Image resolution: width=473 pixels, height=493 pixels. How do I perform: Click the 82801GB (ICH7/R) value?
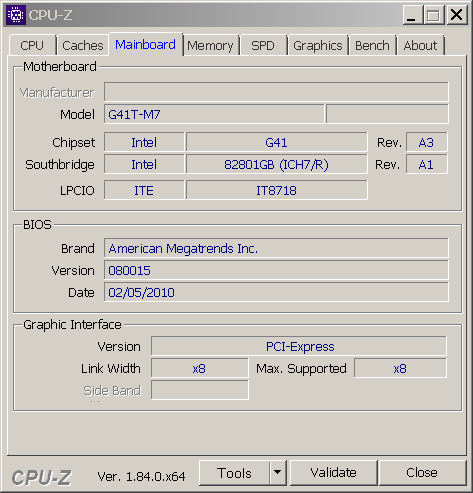[277, 165]
